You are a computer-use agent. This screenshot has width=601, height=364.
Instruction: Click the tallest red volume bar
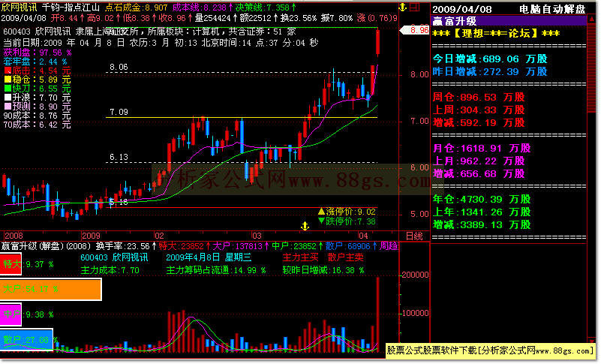tap(378, 314)
